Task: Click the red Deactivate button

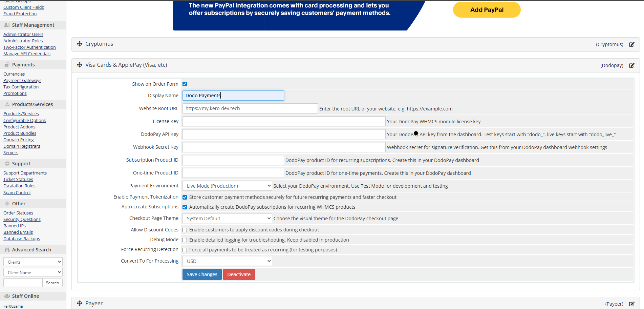Action: coord(239,274)
